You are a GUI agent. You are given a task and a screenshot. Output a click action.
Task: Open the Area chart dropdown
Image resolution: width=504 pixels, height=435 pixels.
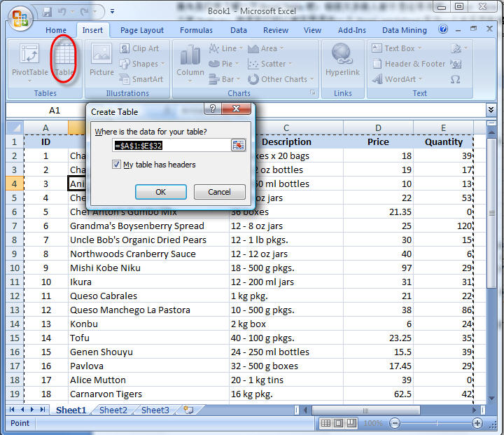click(265, 48)
